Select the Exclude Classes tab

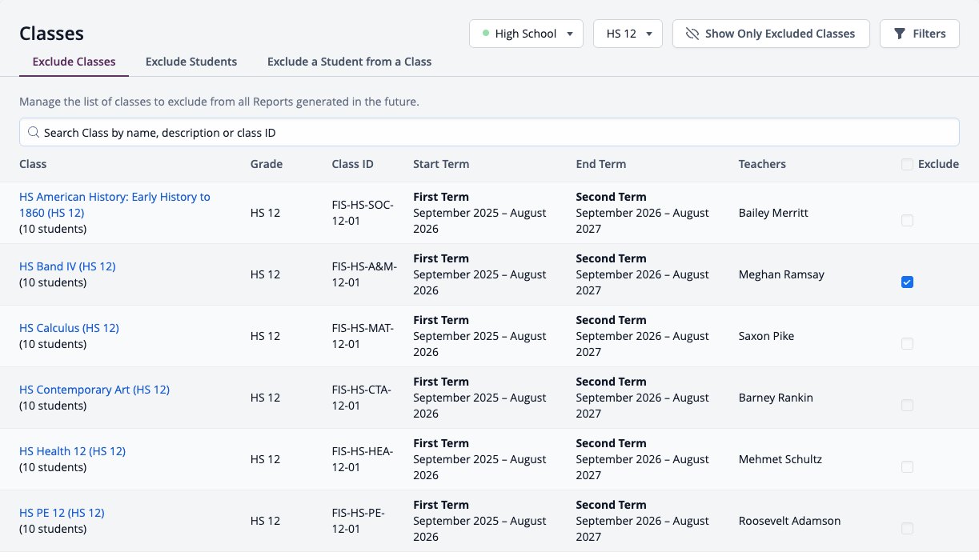(74, 62)
